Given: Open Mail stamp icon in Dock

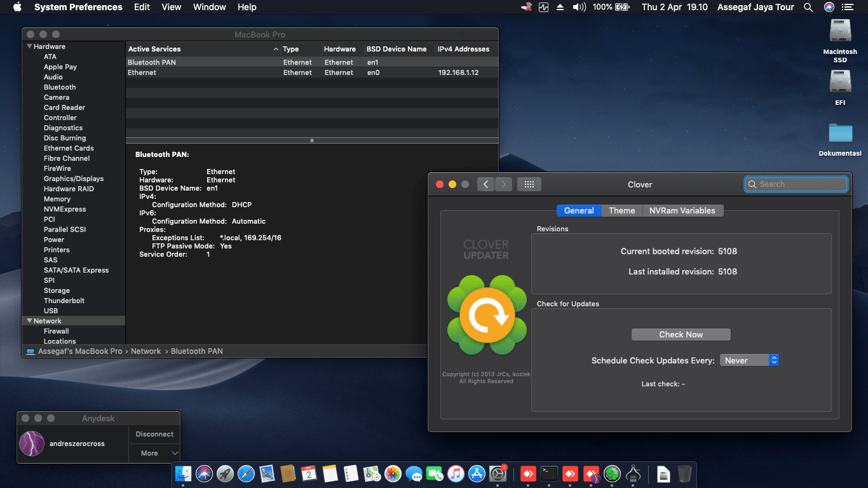Looking at the screenshot, I should [x=267, y=473].
